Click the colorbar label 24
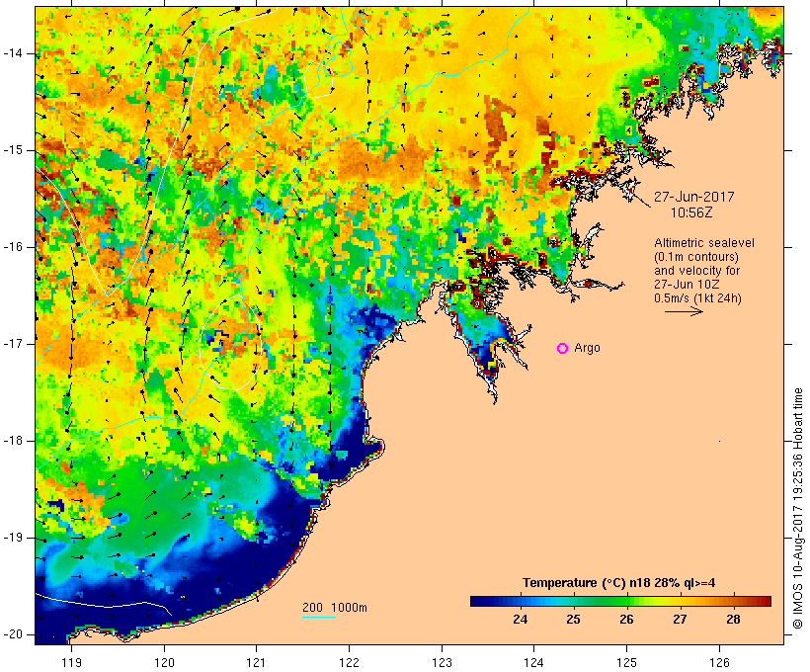This screenshot has height=672, width=810. (521, 620)
